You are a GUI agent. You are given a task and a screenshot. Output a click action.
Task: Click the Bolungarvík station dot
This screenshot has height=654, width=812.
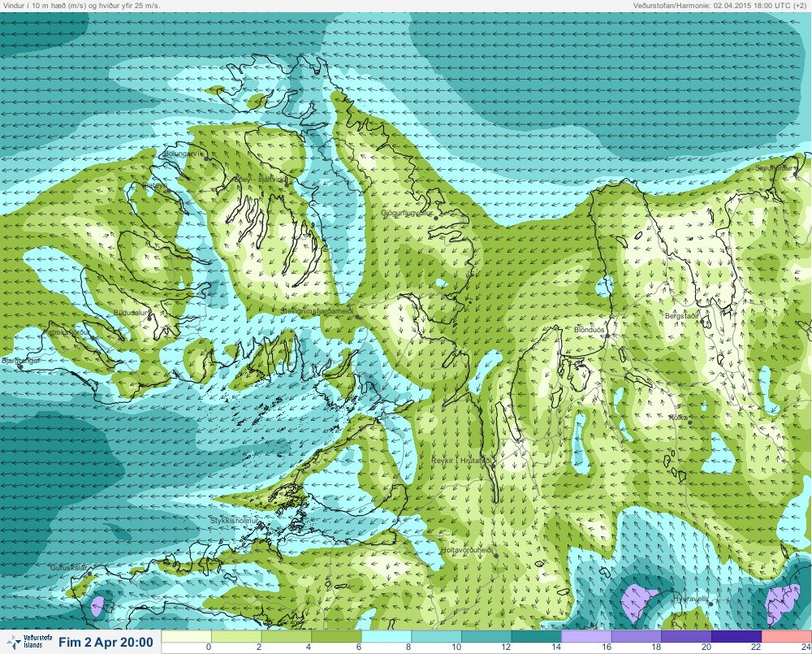point(206,158)
